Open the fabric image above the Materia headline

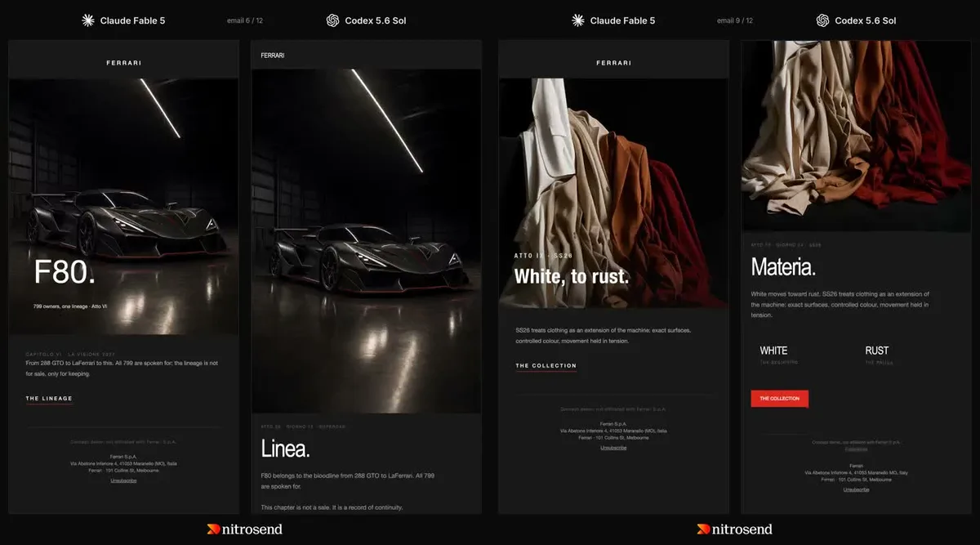(x=856, y=136)
